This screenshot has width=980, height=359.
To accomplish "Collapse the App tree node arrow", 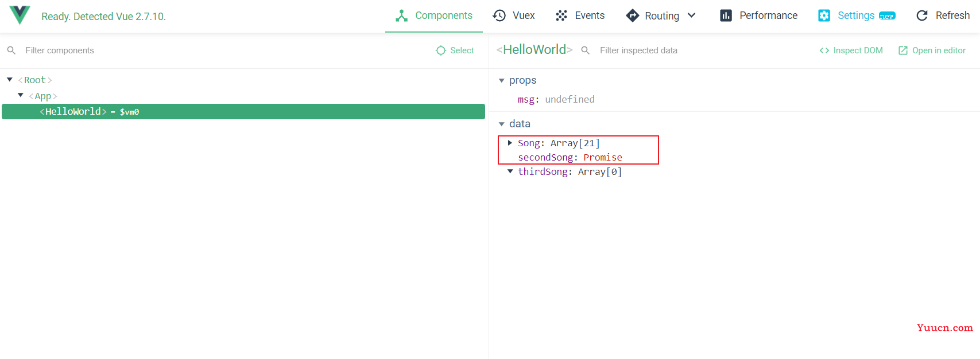I will pos(21,95).
